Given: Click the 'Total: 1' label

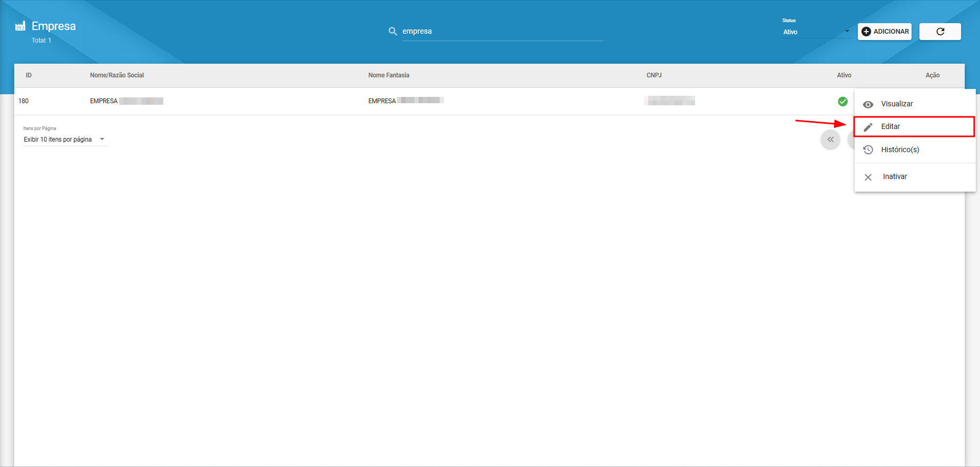Looking at the screenshot, I should click(x=41, y=41).
